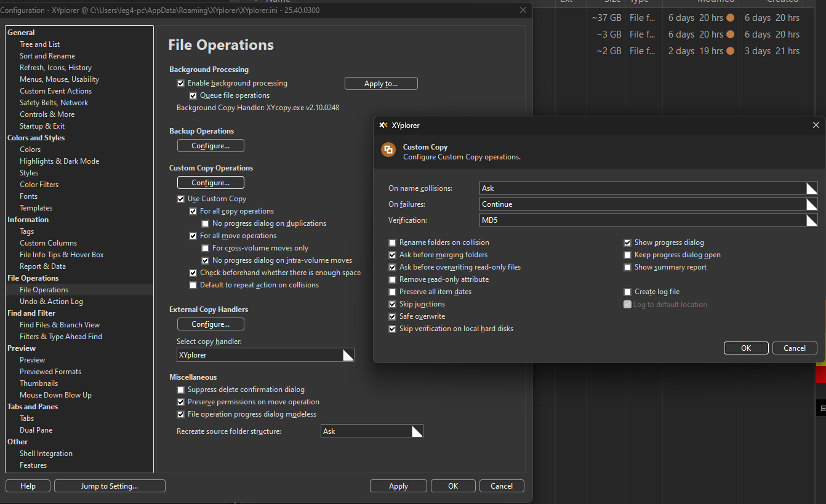The image size is (826, 504).
Task: Click Jump to Setting... button
Action: pyautogui.click(x=110, y=486)
